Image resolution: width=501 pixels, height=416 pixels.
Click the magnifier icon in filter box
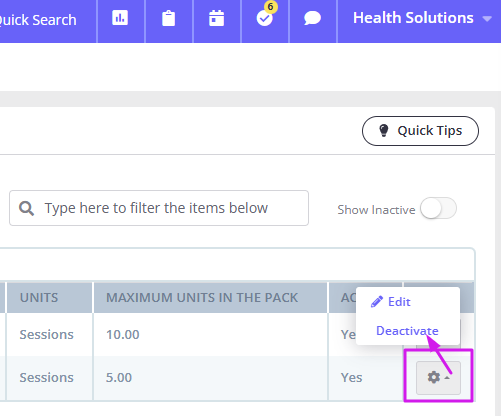26,208
